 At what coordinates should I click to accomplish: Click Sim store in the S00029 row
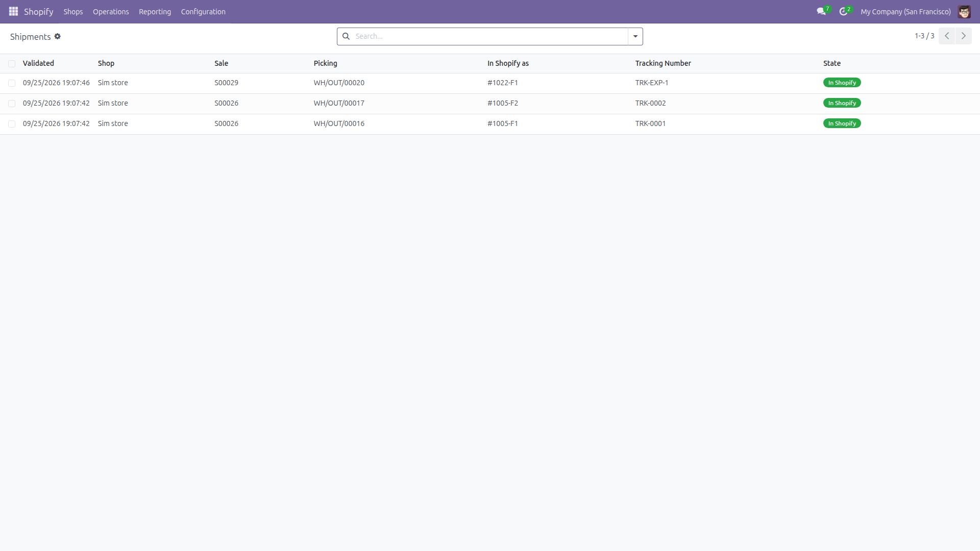[x=113, y=83]
